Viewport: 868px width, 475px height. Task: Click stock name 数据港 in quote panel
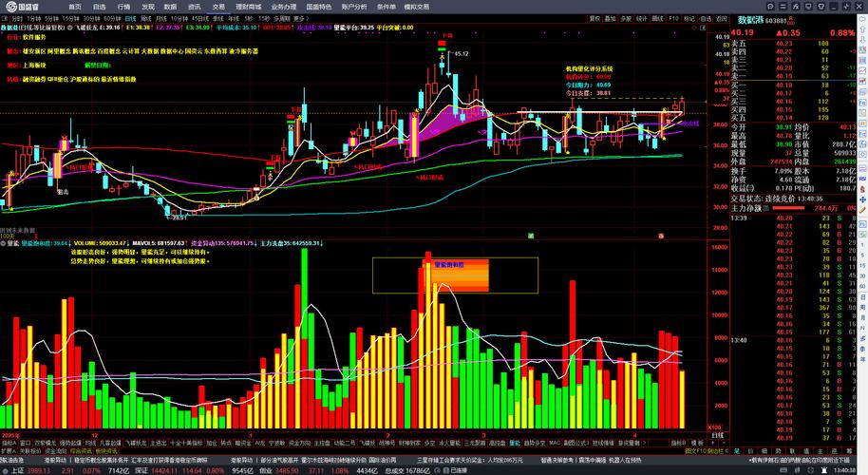(750, 20)
